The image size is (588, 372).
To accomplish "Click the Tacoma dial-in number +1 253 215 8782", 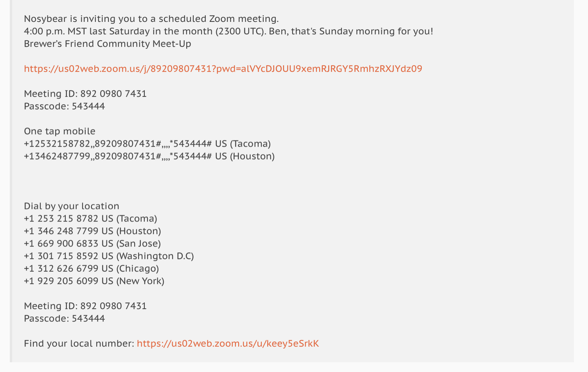I will click(x=90, y=218).
